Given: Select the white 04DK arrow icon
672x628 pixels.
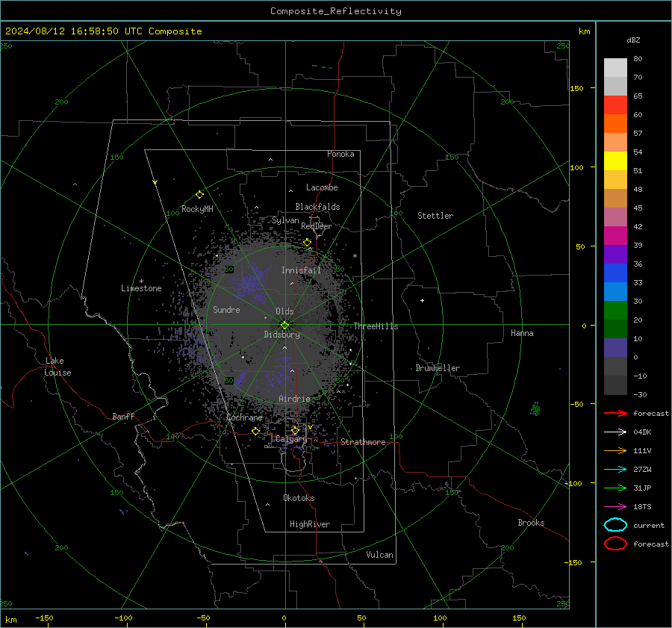Looking at the screenshot, I should [x=615, y=432].
